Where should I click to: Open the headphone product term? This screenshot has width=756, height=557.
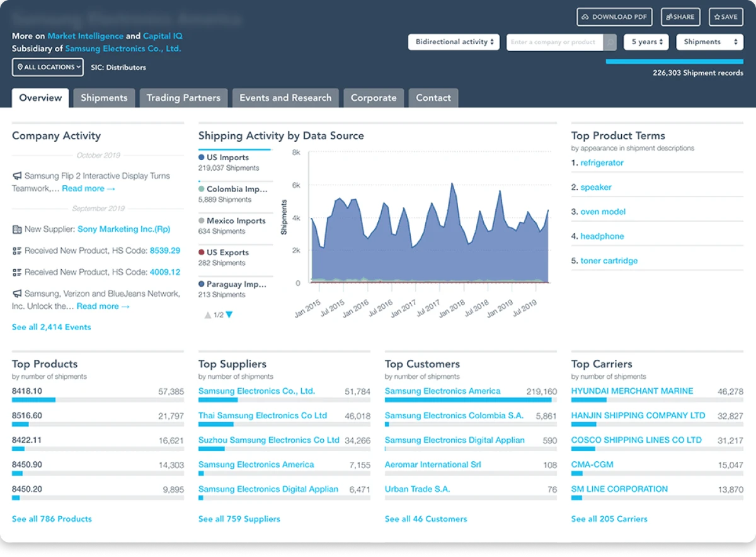tap(602, 236)
